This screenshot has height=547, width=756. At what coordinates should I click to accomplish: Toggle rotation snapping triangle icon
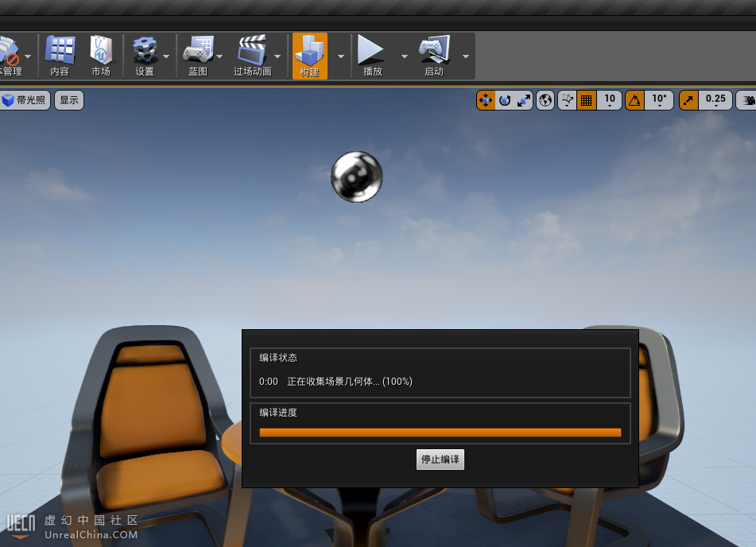click(x=634, y=100)
